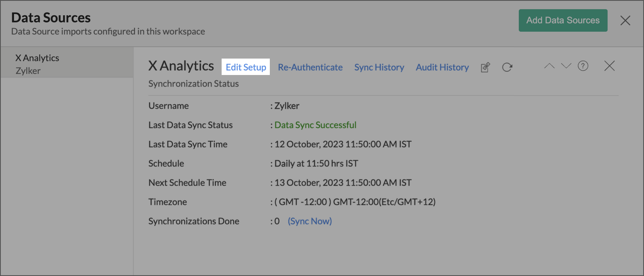Open Edit Setup link
Viewport: 644px width, 276px height.
(246, 67)
